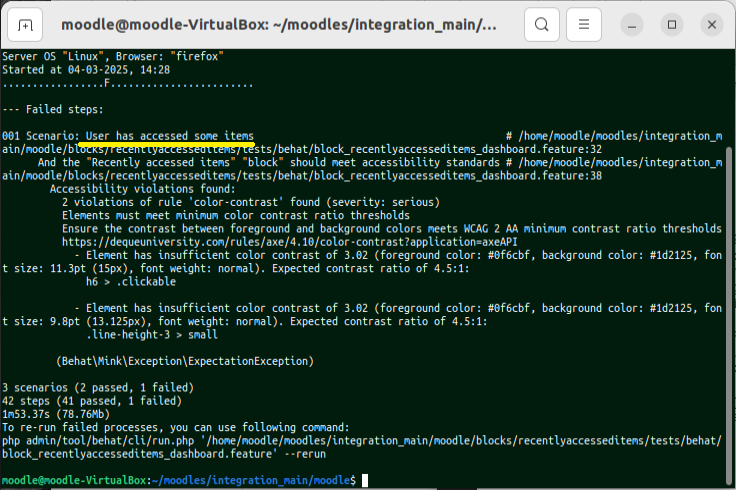Maximize the terminal window
This screenshot has width=736, height=490.
672,24
